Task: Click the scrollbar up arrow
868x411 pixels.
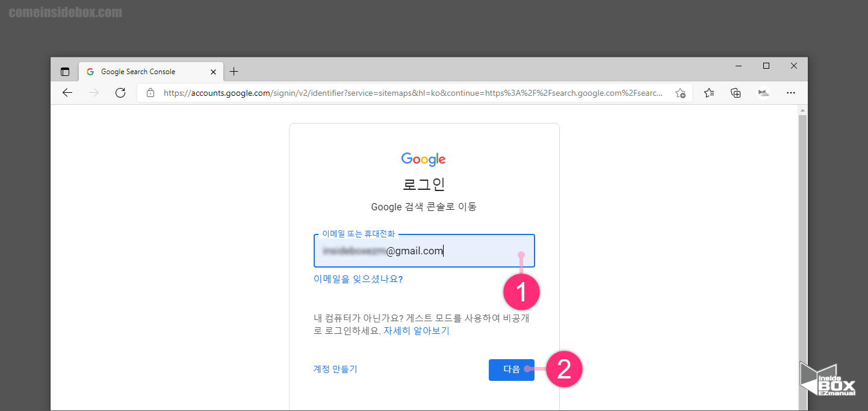Action: 802,111
